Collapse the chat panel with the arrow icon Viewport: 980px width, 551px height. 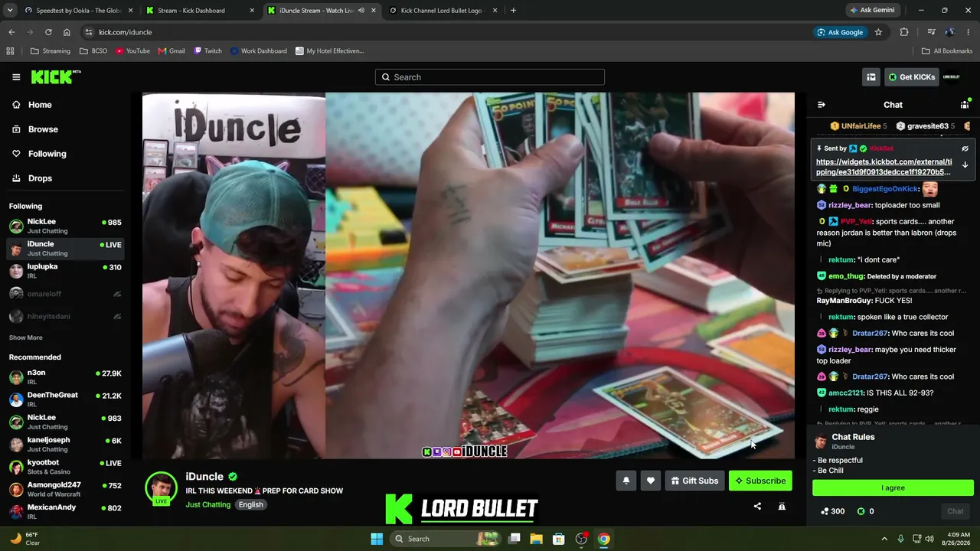coord(822,105)
